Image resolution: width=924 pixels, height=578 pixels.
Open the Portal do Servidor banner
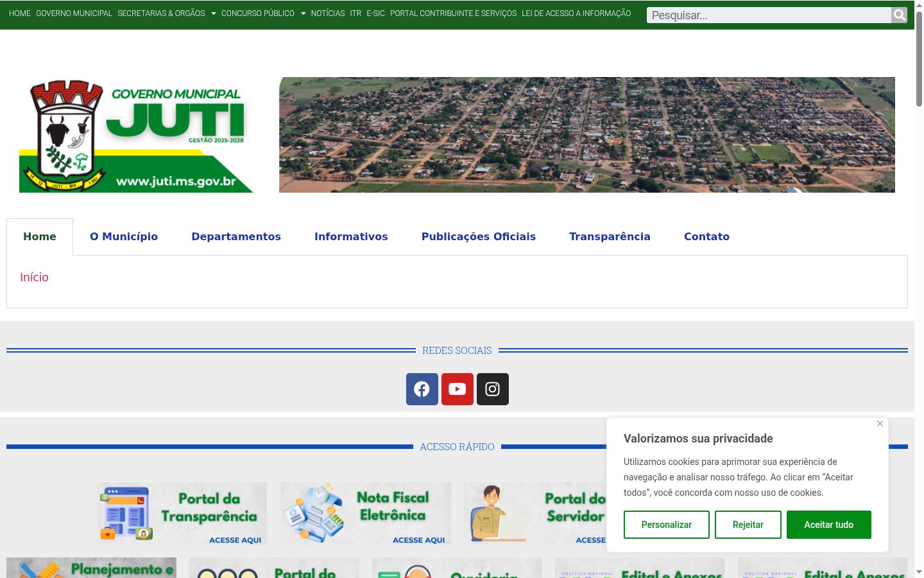click(535, 513)
